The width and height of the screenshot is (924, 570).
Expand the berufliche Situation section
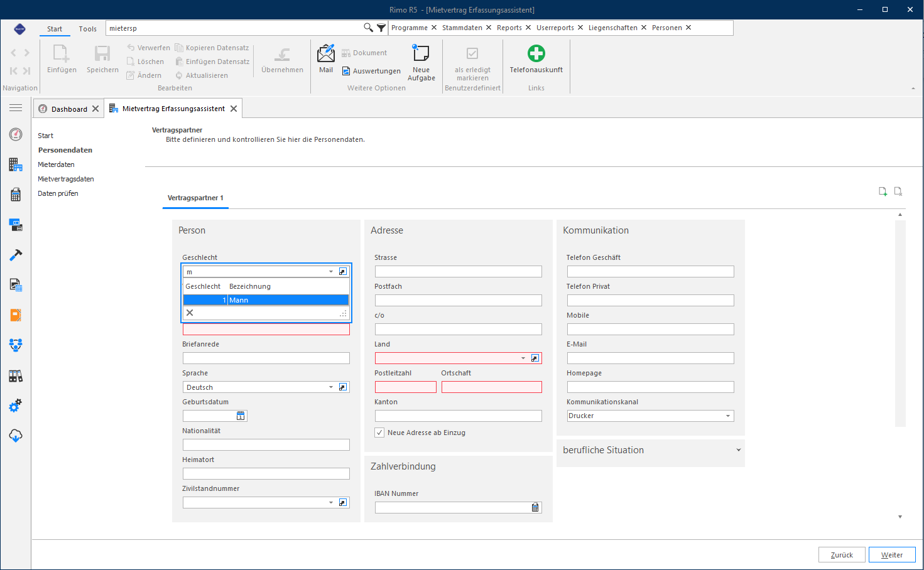click(739, 450)
